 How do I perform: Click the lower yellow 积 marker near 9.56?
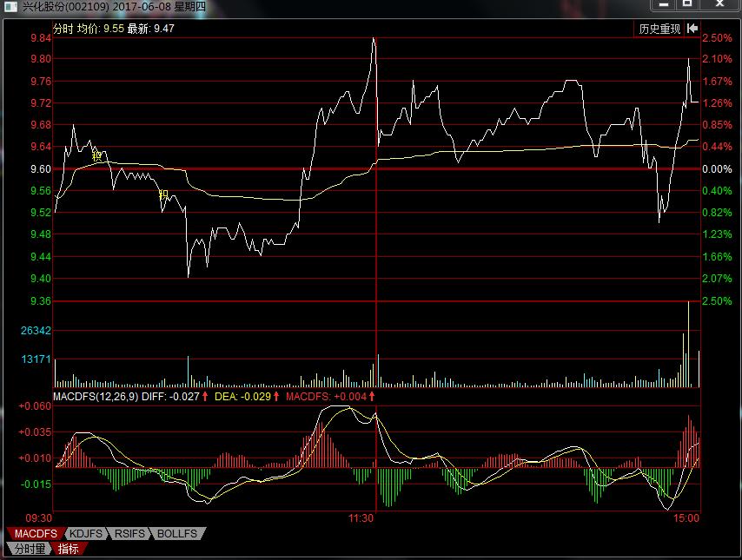tap(162, 195)
